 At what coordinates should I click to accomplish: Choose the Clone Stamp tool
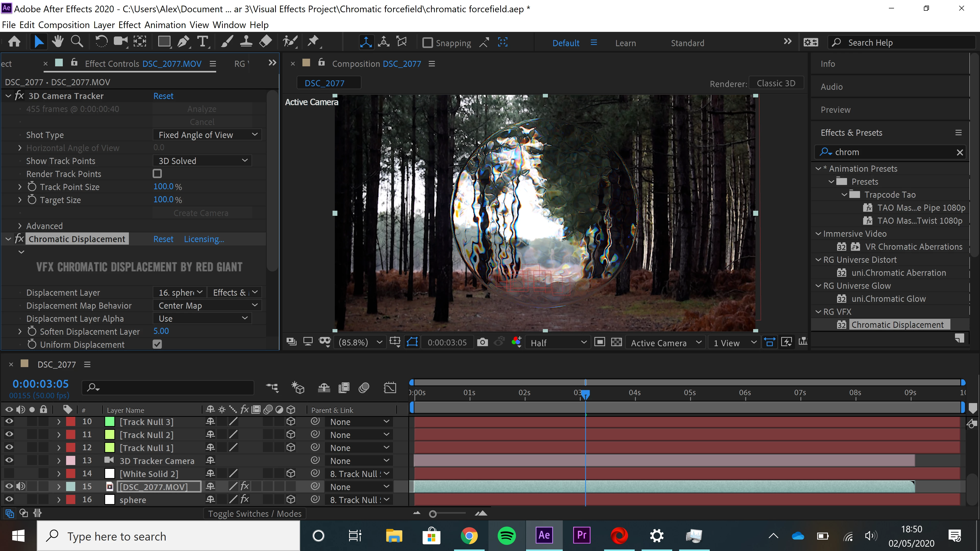coord(246,42)
